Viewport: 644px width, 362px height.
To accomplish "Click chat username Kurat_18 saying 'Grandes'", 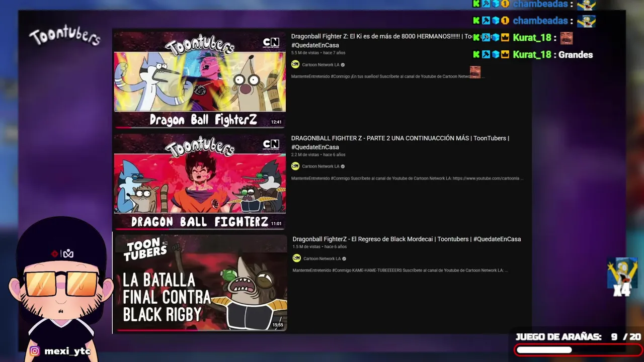I will click(x=532, y=55).
